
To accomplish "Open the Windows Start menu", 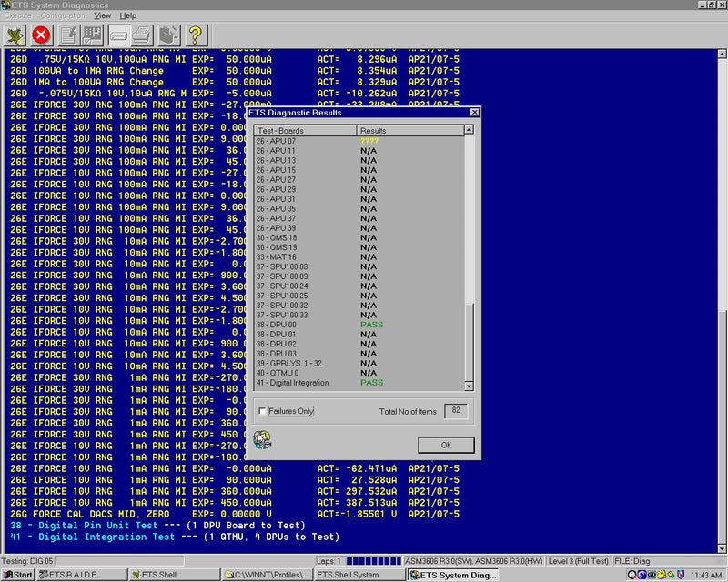I will pyautogui.click(x=18, y=575).
